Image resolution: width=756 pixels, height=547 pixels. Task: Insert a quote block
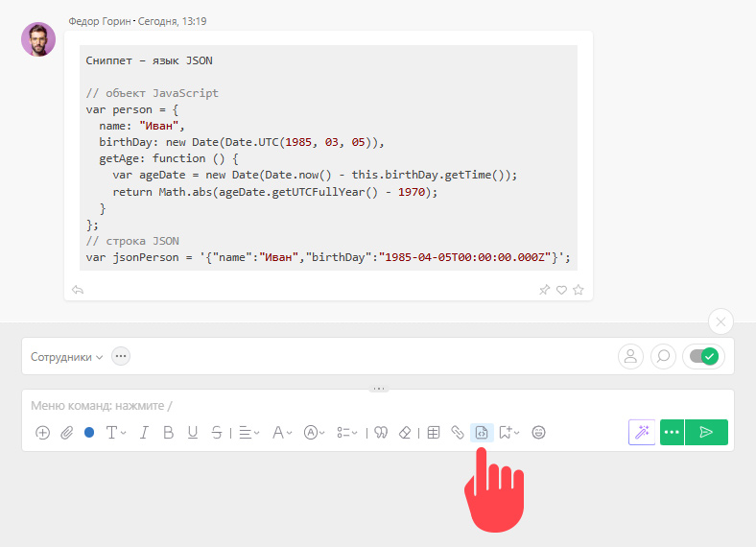(x=381, y=433)
